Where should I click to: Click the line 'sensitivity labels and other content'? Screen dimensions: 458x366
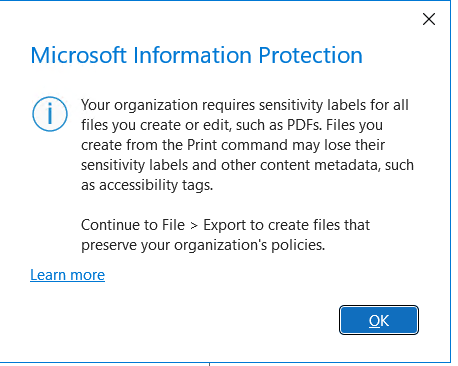[x=247, y=165]
